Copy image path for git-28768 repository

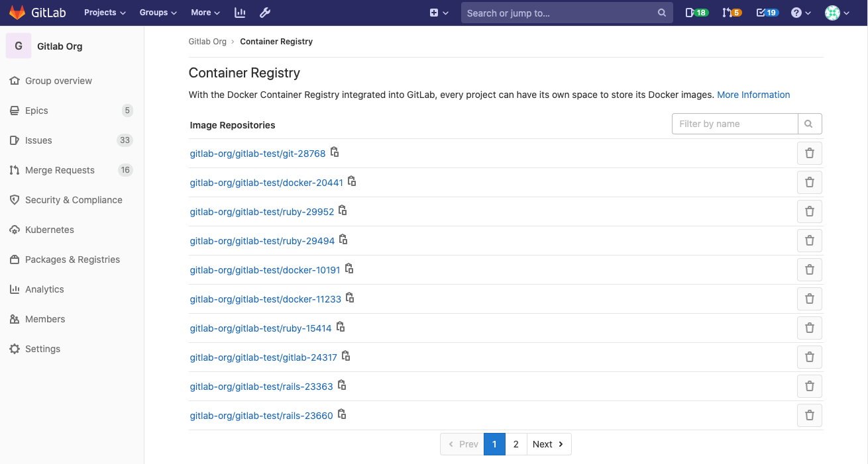click(x=335, y=152)
